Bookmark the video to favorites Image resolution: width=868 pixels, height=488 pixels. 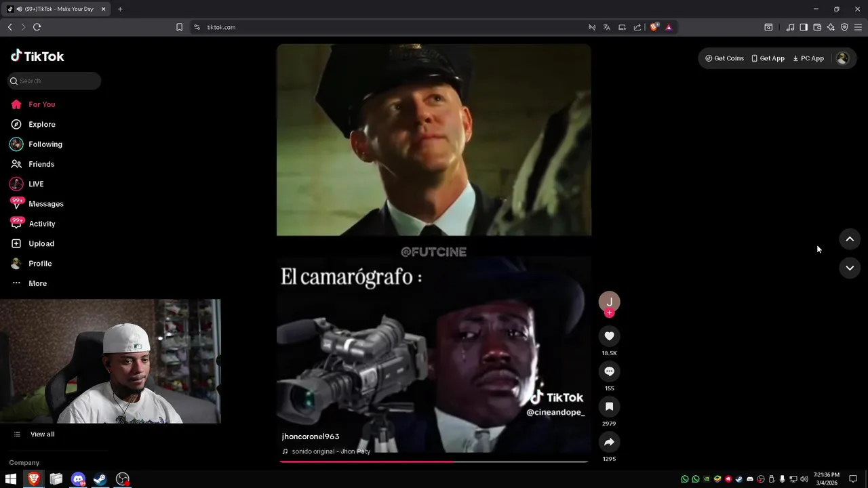tap(609, 407)
